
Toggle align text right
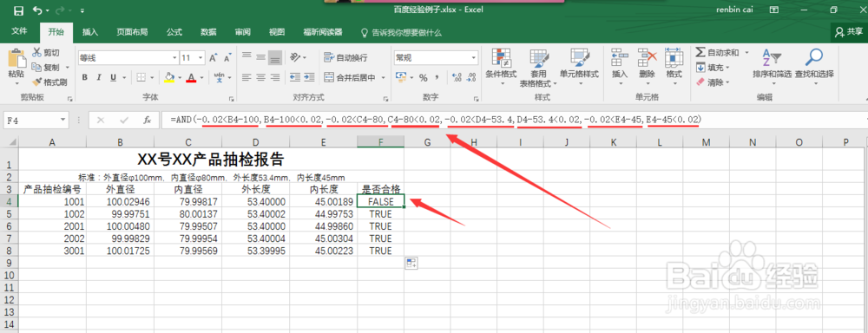tap(275, 77)
